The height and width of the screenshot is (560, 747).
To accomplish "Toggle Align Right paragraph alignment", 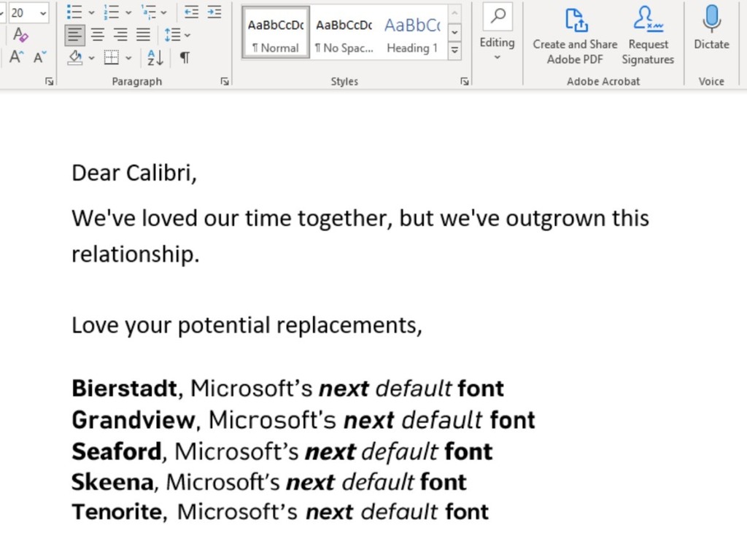I will tap(120, 35).
